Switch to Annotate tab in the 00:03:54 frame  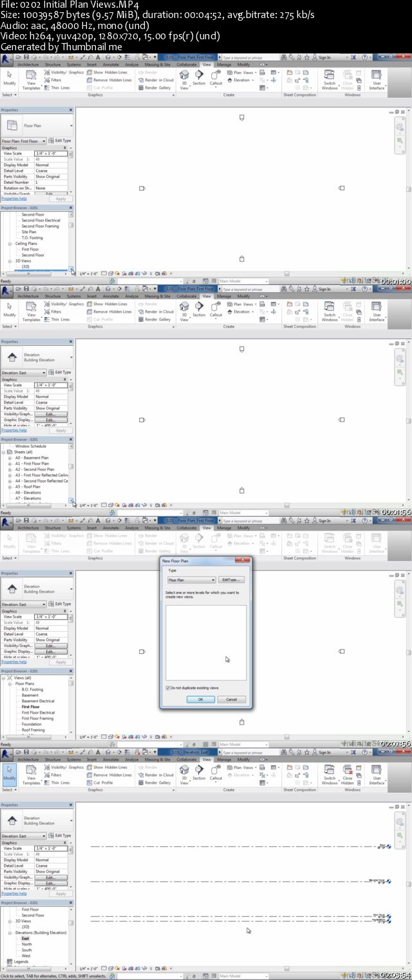coord(111,759)
